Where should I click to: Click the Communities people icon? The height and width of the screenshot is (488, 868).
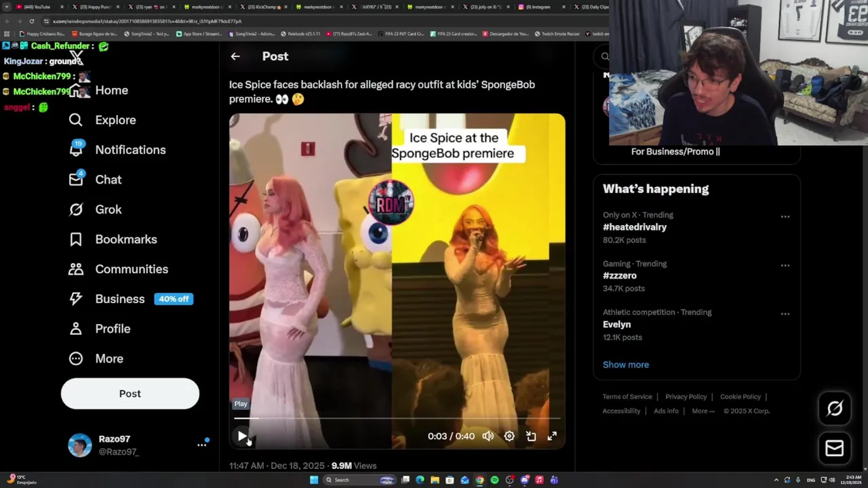tap(75, 269)
